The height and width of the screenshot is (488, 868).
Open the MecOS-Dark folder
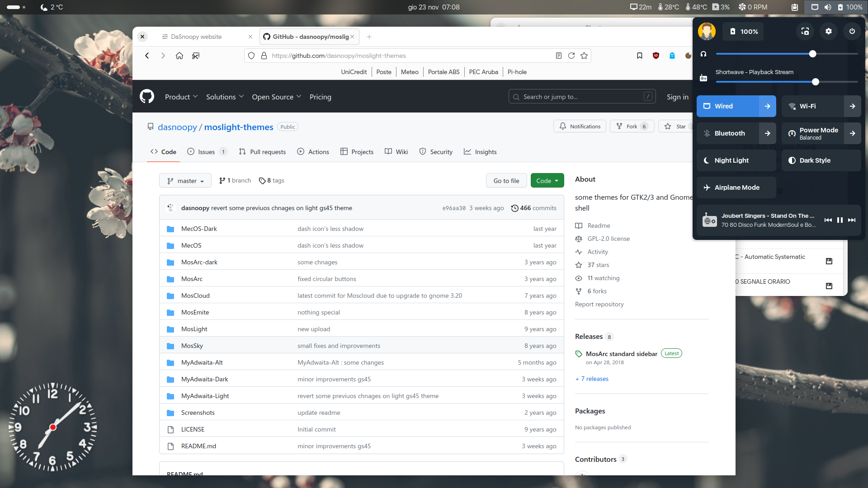[x=199, y=229]
